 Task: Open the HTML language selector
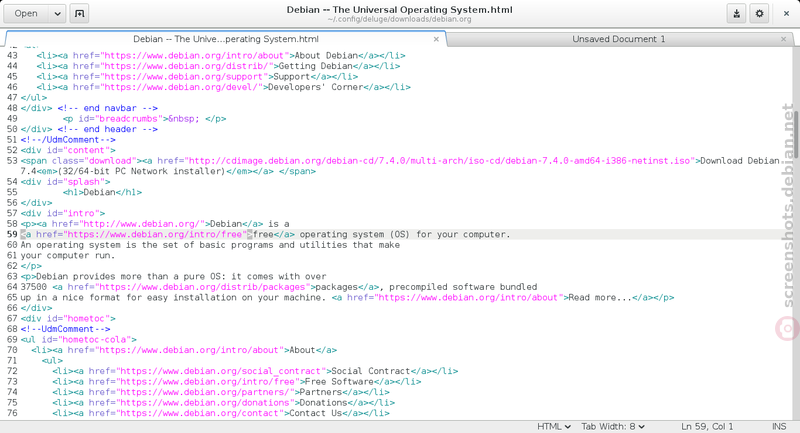coord(554,426)
